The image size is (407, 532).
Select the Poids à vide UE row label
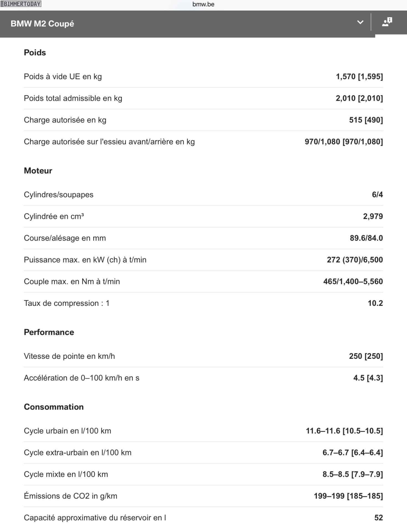[x=63, y=76]
